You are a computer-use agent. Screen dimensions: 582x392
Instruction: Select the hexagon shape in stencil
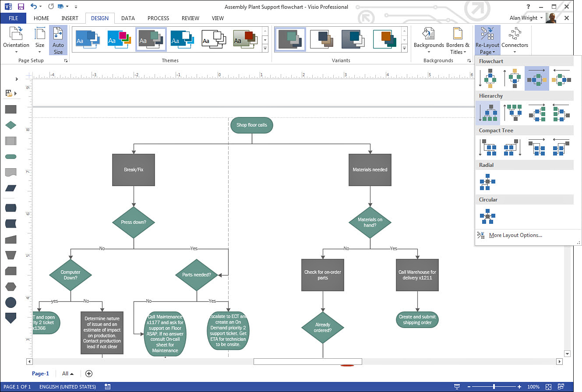(x=11, y=286)
